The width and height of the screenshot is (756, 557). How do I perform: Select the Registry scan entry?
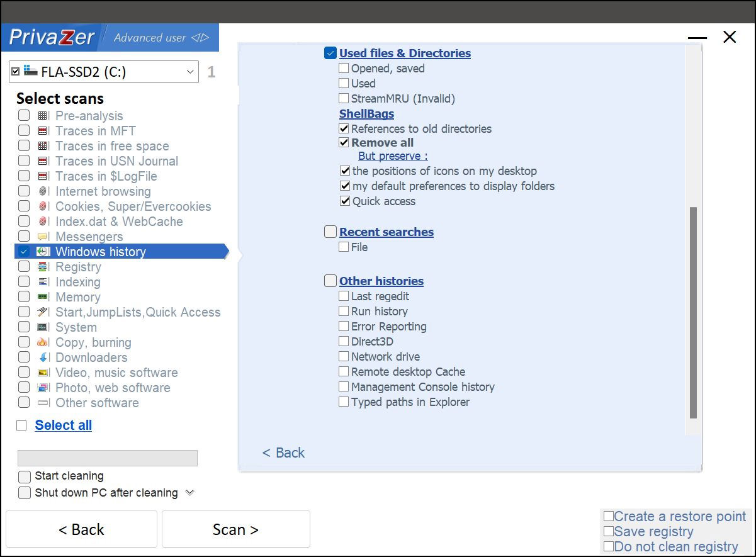pyautogui.click(x=78, y=267)
